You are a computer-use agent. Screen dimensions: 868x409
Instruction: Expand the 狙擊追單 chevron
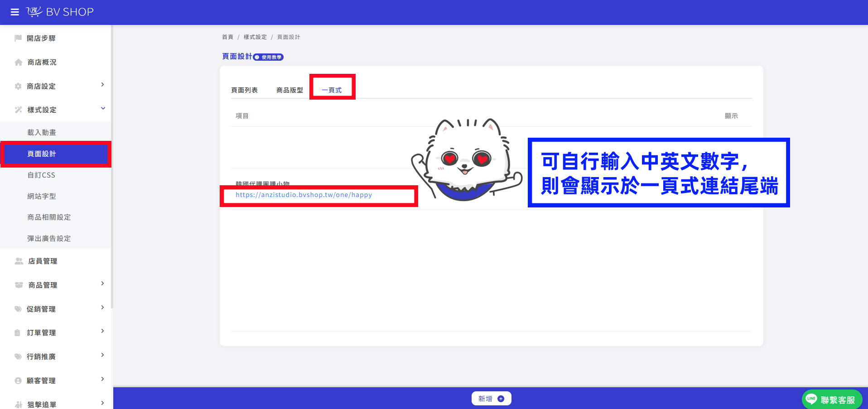point(103,403)
